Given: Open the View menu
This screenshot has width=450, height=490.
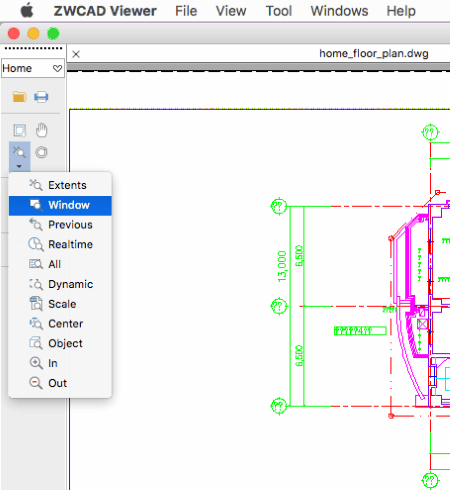Looking at the screenshot, I should tap(231, 11).
